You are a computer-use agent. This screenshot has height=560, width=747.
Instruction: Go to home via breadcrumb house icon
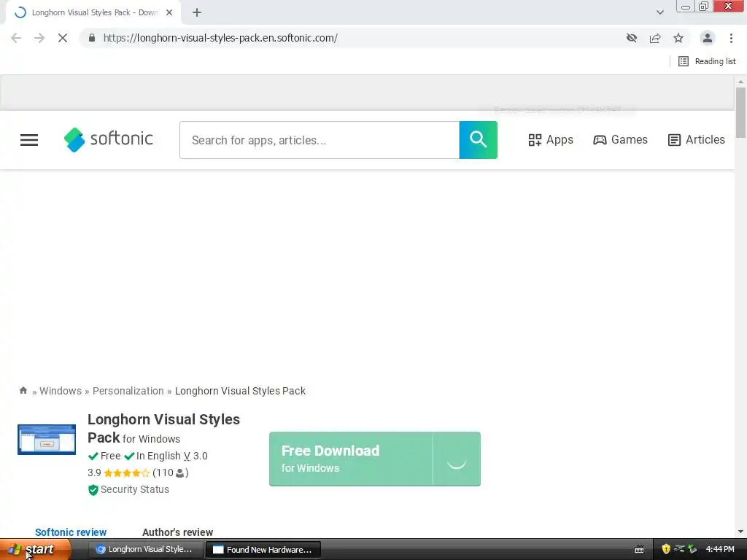point(23,391)
